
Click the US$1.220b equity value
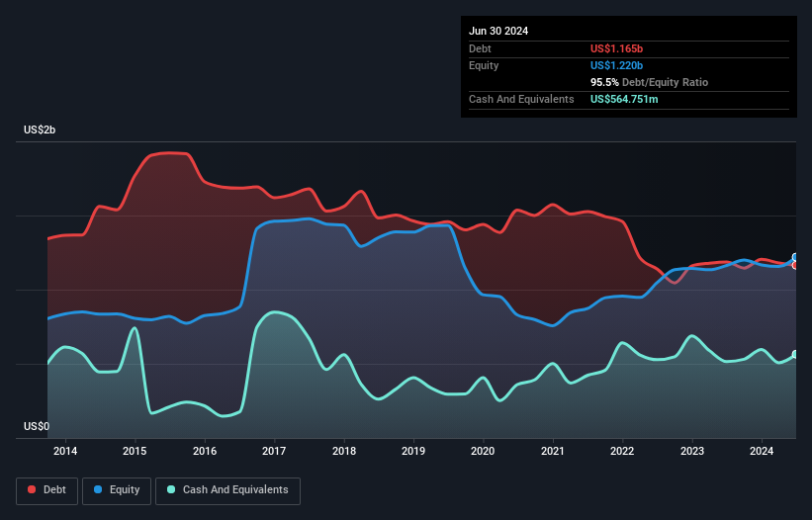pyautogui.click(x=616, y=65)
